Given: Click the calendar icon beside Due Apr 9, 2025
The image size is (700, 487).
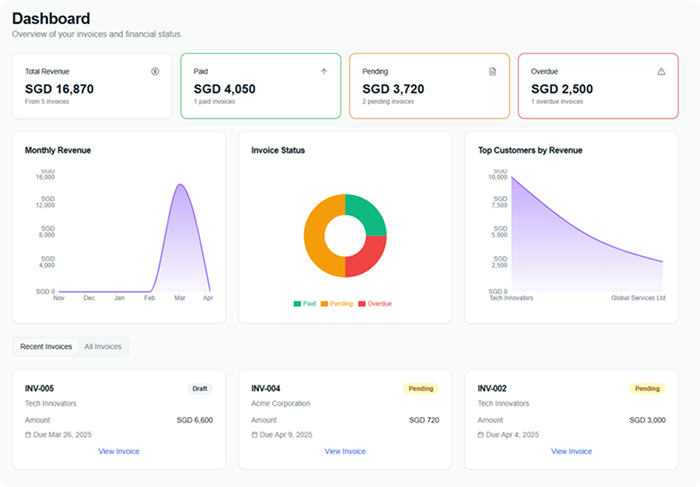Looking at the screenshot, I should tap(254, 436).
